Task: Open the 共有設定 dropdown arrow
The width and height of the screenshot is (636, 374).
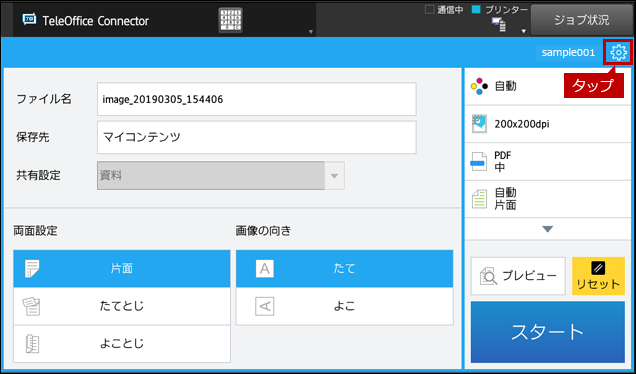Action: point(334,176)
